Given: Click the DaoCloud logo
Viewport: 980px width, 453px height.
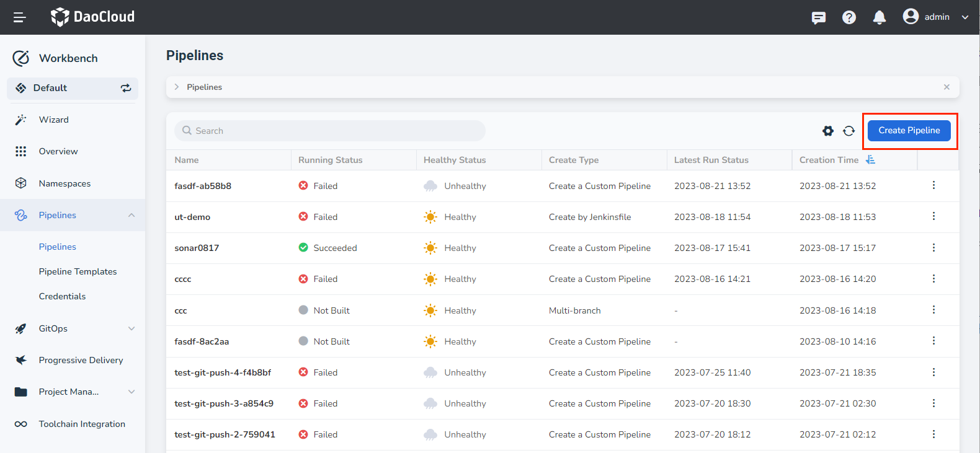Looking at the screenshot, I should point(92,17).
